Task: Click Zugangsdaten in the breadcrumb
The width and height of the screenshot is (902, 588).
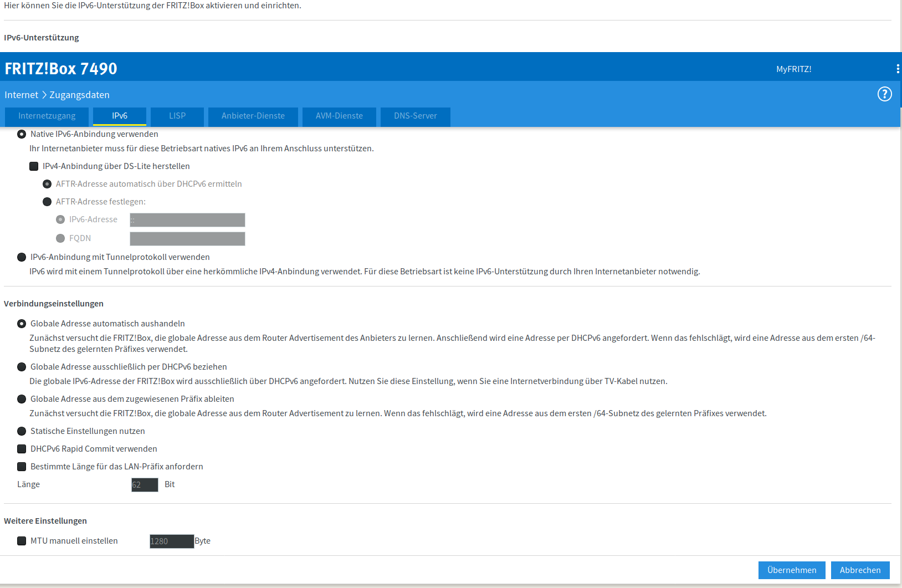Action: click(80, 95)
